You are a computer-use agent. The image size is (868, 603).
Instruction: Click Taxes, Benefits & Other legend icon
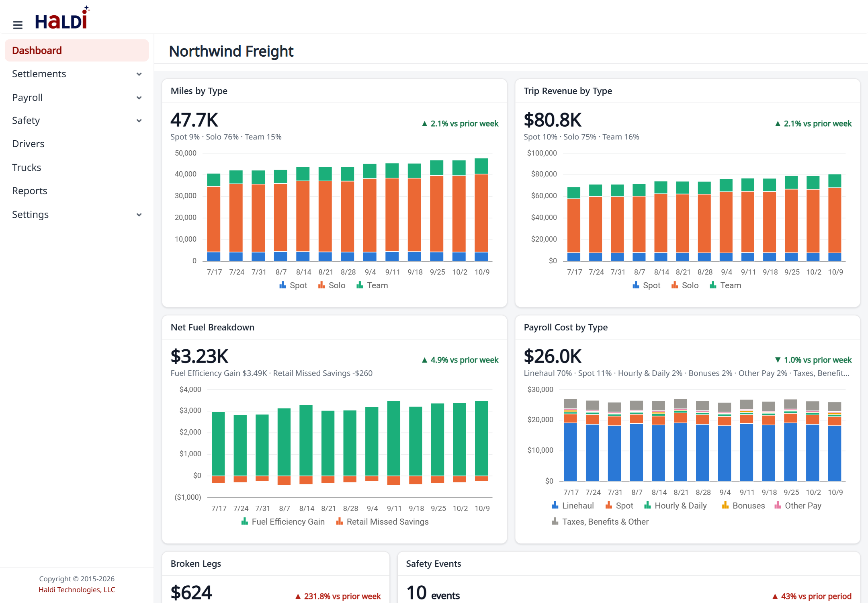pyautogui.click(x=555, y=521)
